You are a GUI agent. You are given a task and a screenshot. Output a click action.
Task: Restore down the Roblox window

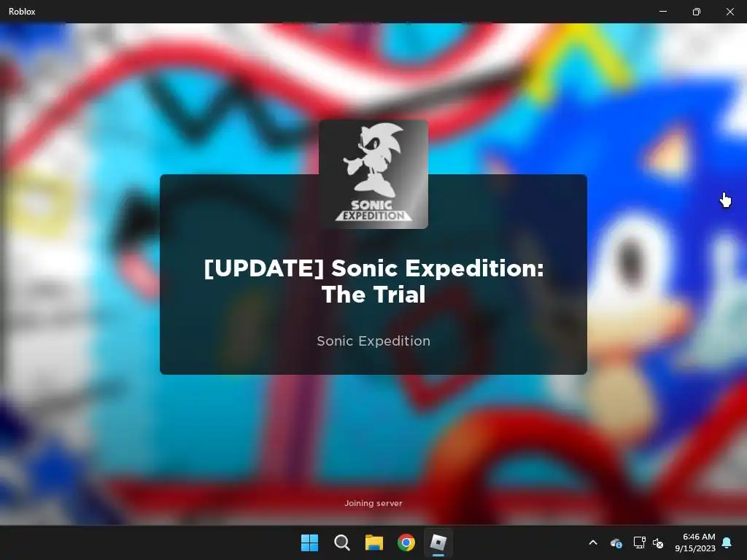(x=697, y=12)
